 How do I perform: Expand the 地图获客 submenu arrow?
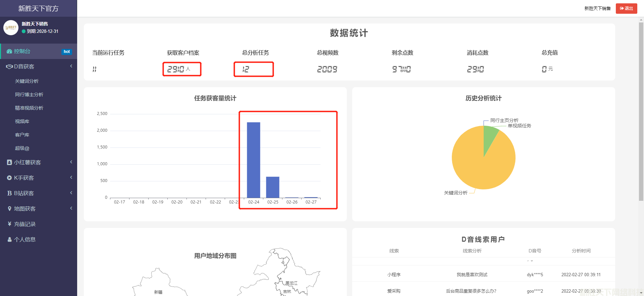coord(71,209)
